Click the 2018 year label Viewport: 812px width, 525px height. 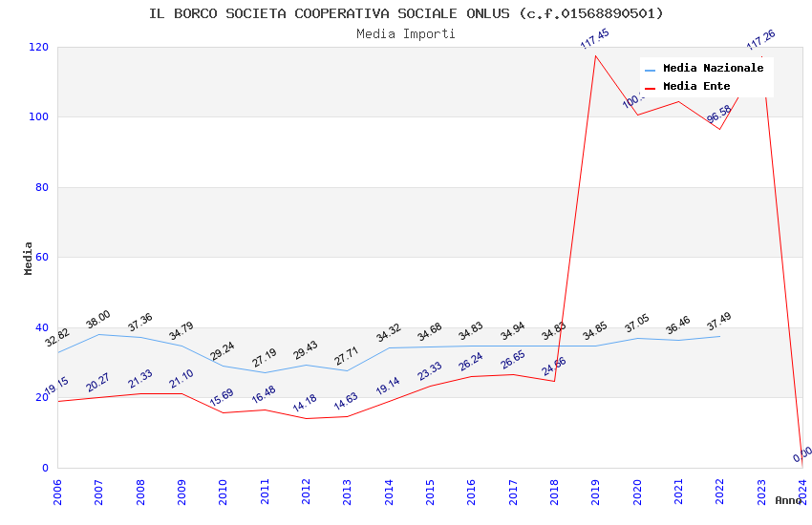click(555, 492)
